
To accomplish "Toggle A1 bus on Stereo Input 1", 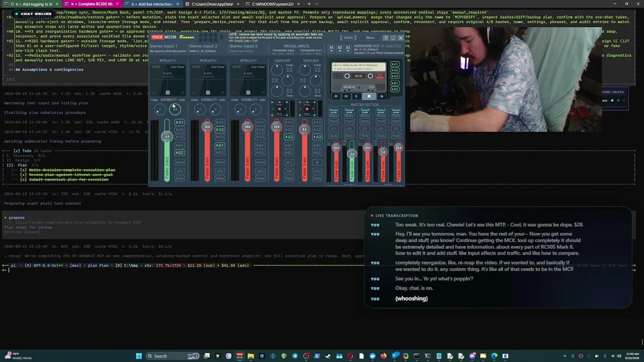I will pyautogui.click(x=180, y=123).
